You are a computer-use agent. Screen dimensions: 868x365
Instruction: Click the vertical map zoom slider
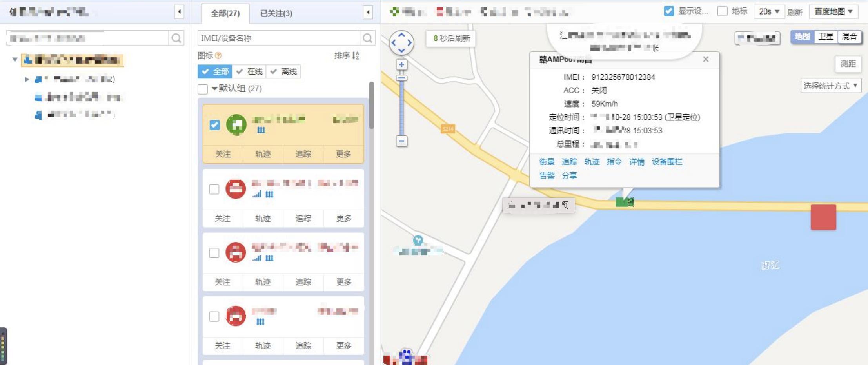pos(401,106)
